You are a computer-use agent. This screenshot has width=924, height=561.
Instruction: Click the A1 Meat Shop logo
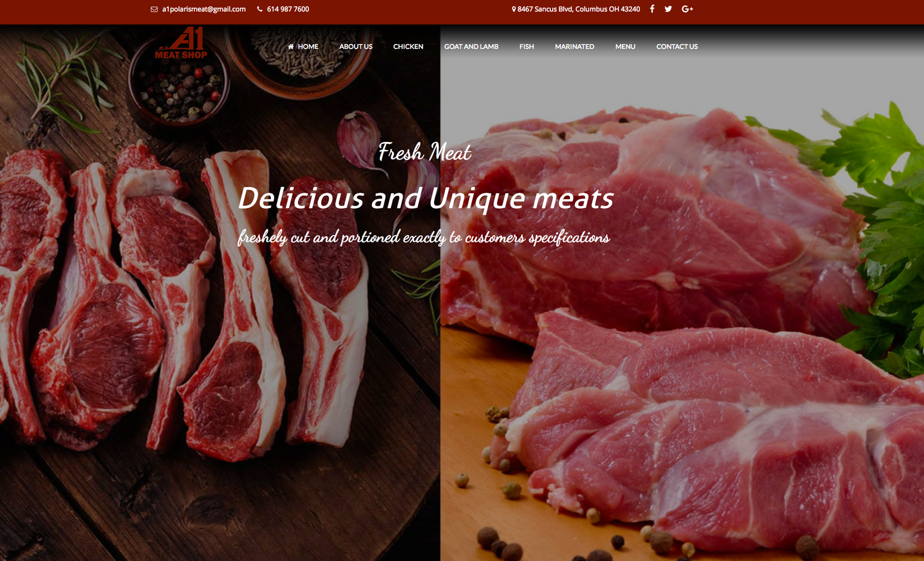(x=181, y=43)
